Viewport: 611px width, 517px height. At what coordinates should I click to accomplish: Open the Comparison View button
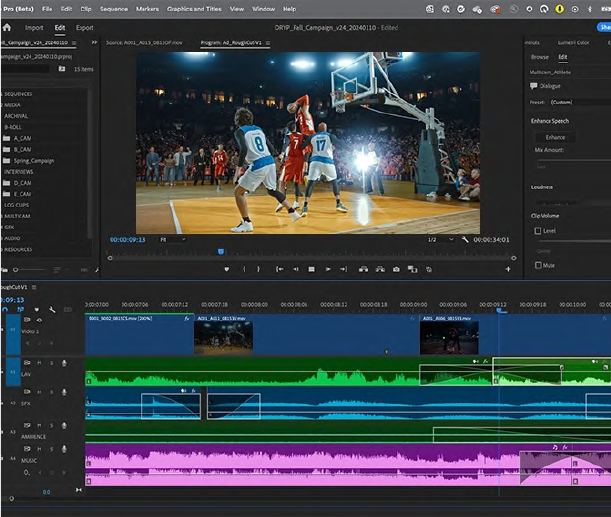(x=412, y=269)
